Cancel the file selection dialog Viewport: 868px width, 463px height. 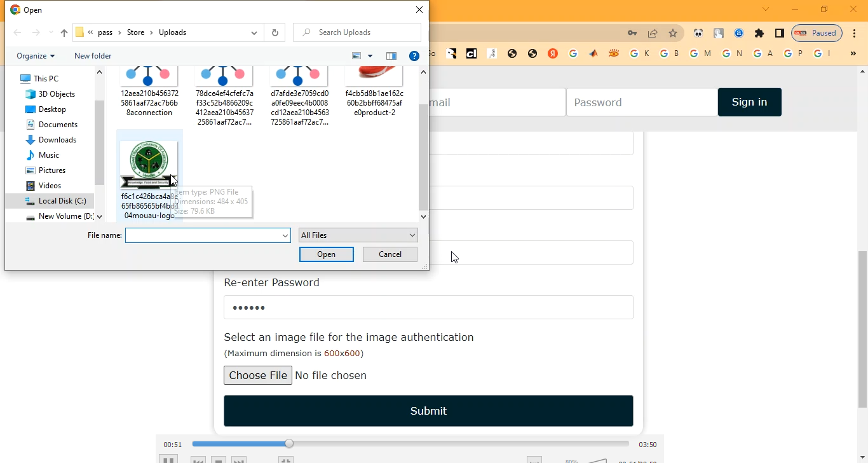point(390,254)
